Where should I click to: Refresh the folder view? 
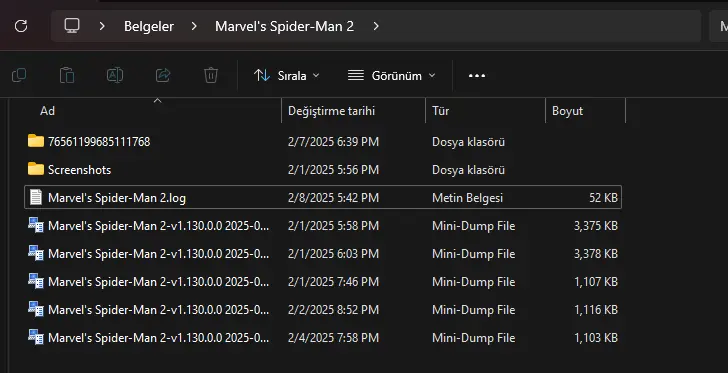21,26
